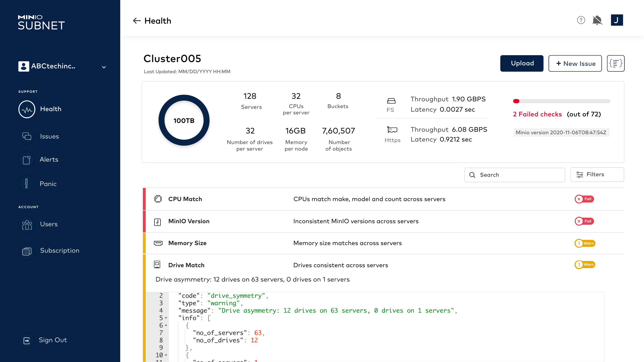Click the no_of_servers value 63
Screen dimensions: 644x362
click(x=258, y=333)
